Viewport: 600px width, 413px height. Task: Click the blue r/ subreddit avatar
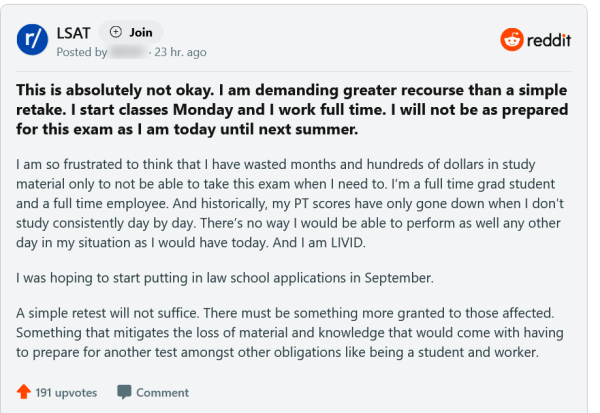32,39
